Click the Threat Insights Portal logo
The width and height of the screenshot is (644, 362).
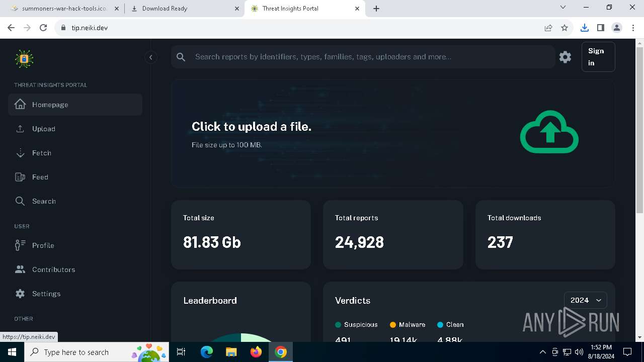coord(24,59)
